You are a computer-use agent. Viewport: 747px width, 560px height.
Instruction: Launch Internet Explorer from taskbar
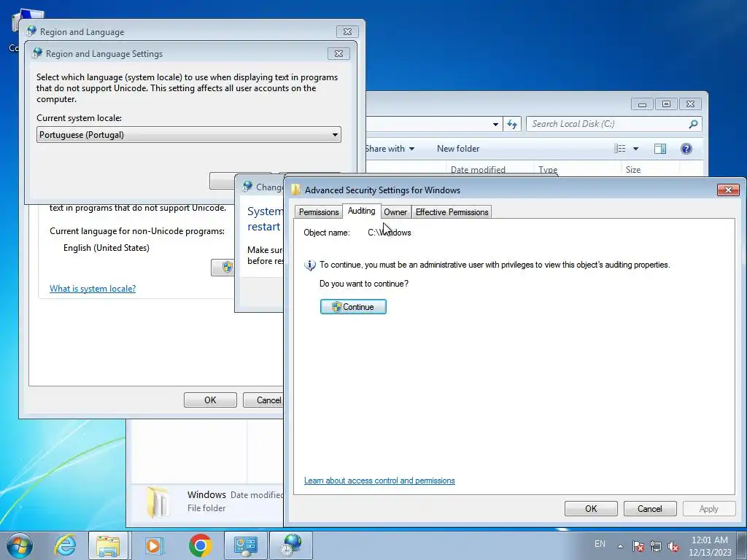pos(65,545)
